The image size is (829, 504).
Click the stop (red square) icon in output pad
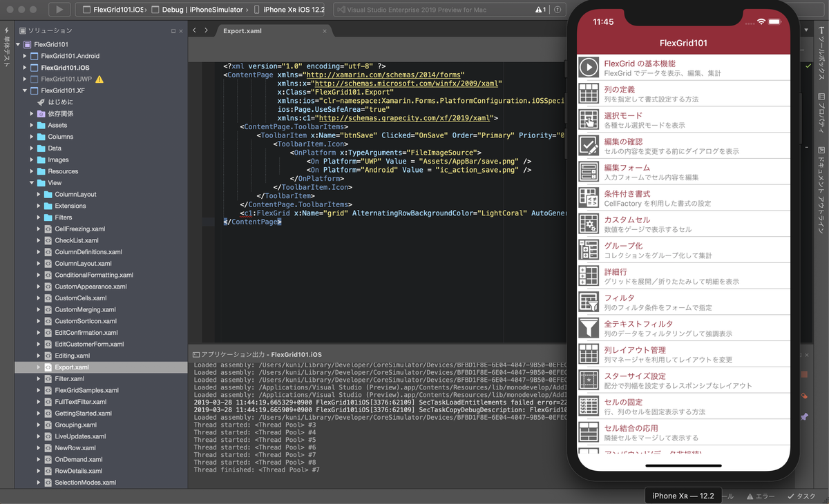tap(804, 375)
